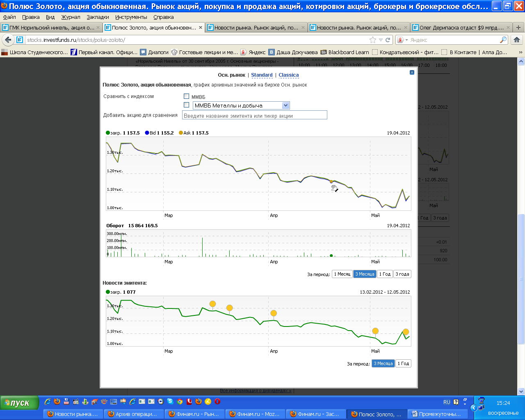Open the Яндекс bookmark in toolbar
This screenshot has height=420, width=525.
253,52
